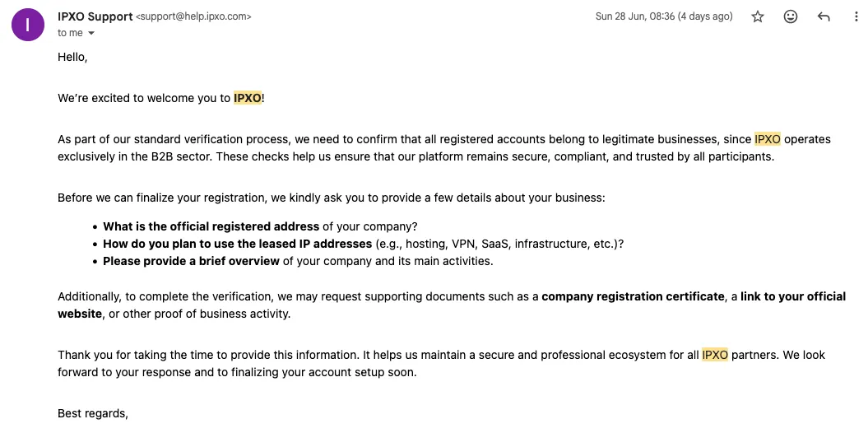This screenshot has height=433, width=868.
Task: Click bold "Please provide a brief overview"
Action: coord(191,261)
